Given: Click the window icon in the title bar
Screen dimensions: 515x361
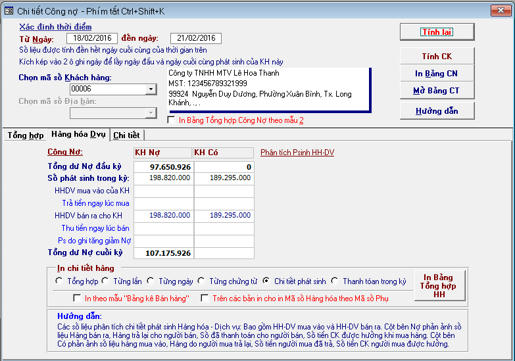Looking at the screenshot, I should click(9, 11).
